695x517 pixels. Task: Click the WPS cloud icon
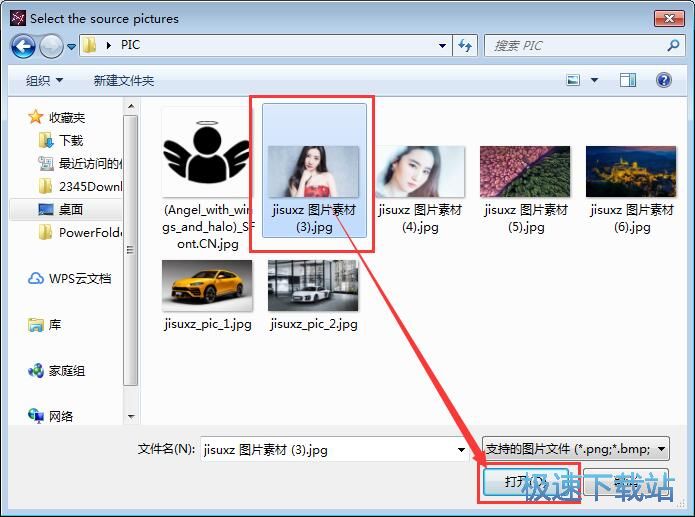(35, 278)
